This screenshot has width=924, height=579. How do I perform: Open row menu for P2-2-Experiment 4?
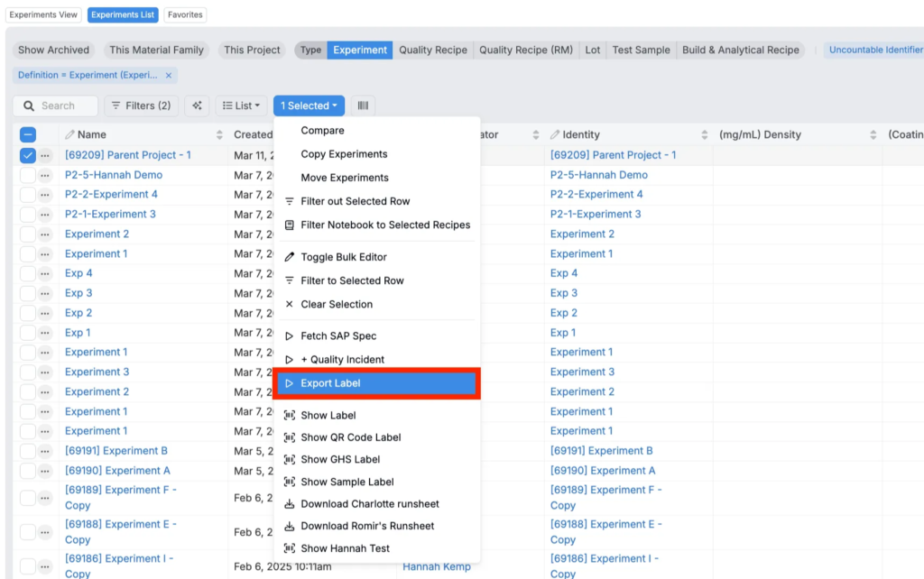[x=45, y=195]
